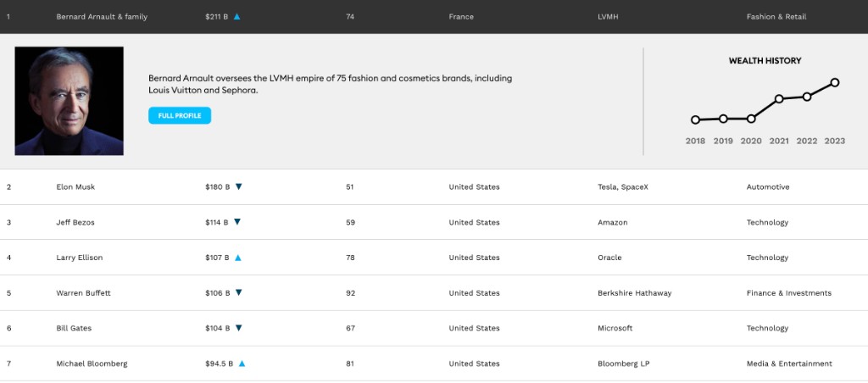Click the up arrow beside Bernard Arnault's $211 B
The image size is (868, 383).
click(237, 17)
